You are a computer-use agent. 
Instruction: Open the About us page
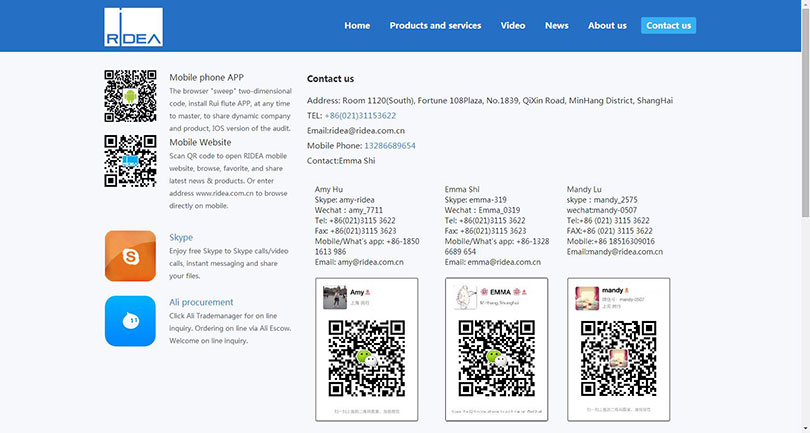tap(607, 26)
